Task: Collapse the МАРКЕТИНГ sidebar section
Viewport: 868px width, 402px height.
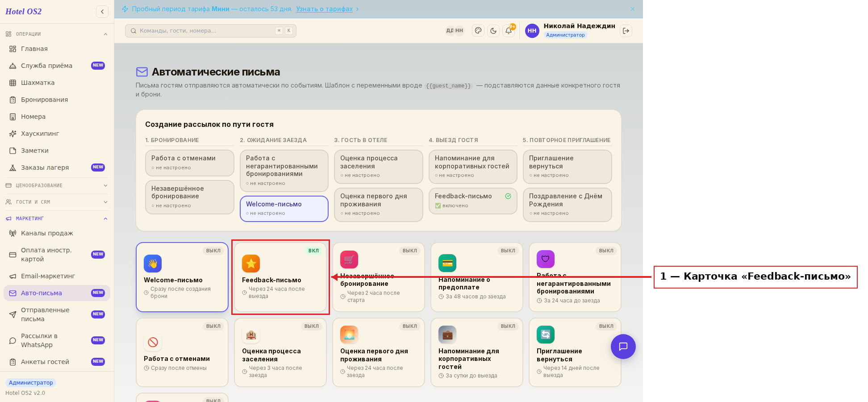Action: click(57, 218)
